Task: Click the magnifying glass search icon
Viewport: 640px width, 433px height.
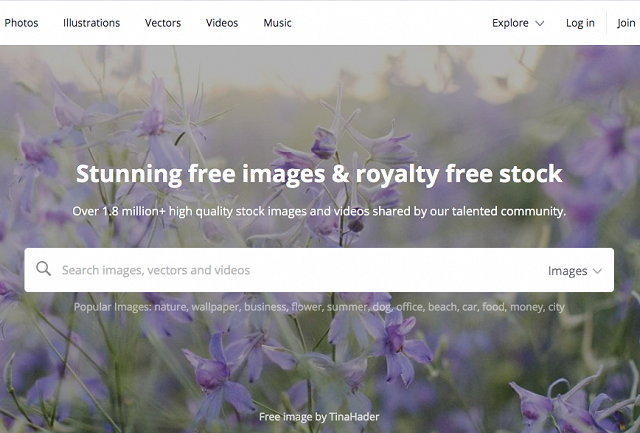Action: click(x=43, y=269)
